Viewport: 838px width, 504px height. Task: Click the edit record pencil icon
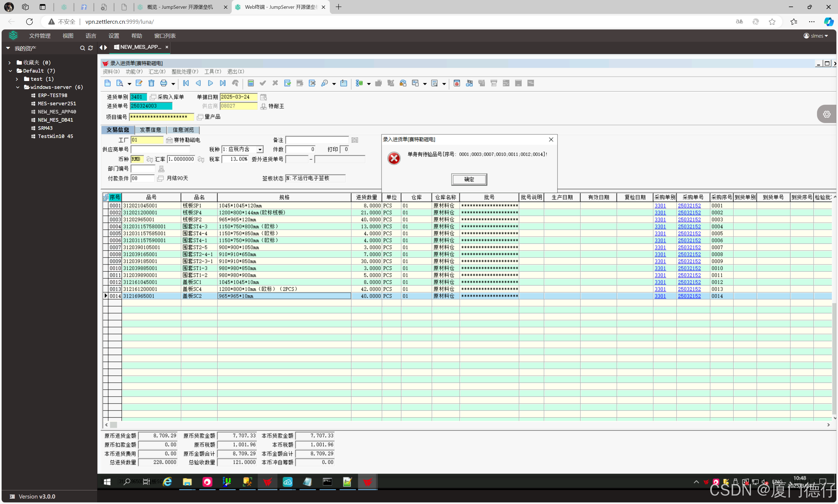(139, 83)
